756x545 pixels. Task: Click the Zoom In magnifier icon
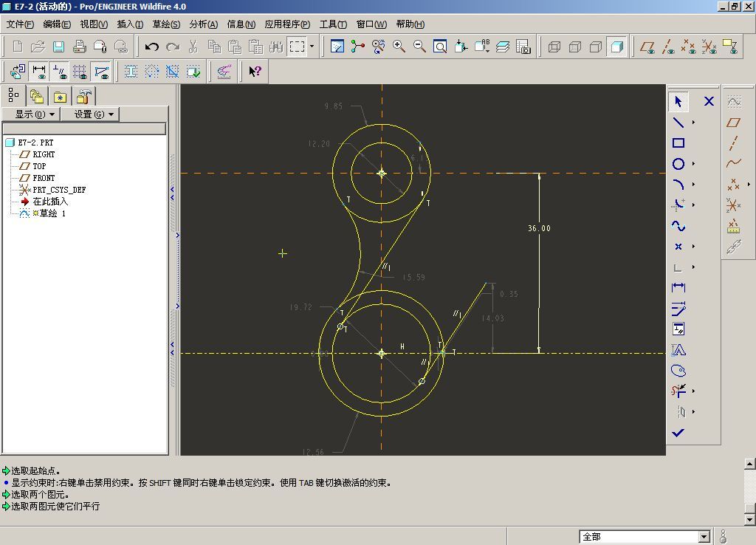[399, 47]
